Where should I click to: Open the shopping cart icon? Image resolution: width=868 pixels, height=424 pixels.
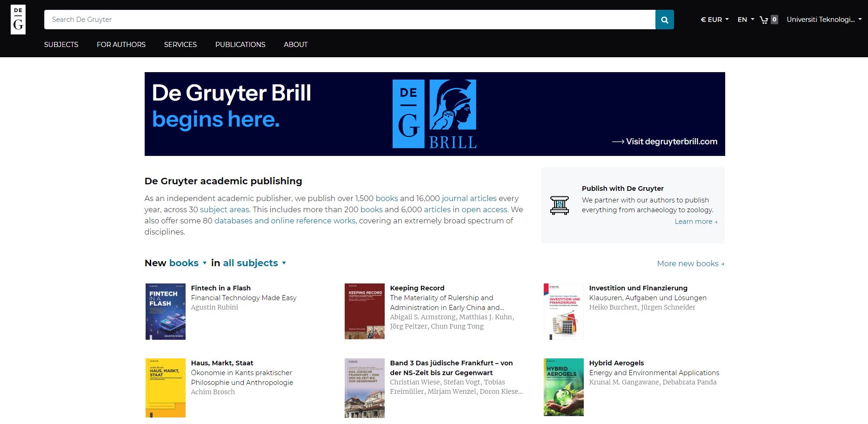(764, 20)
